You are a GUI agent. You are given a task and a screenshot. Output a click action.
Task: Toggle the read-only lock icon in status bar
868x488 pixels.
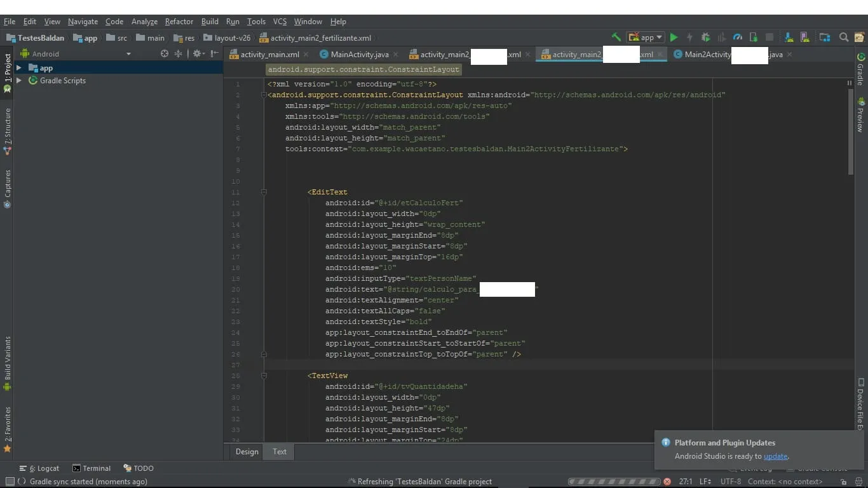[x=843, y=482]
